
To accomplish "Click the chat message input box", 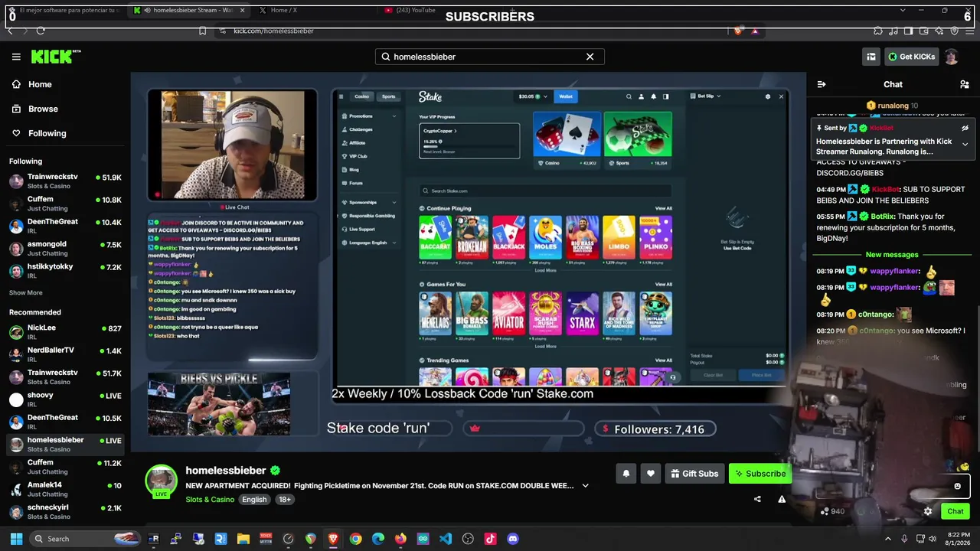I will pos(892,486).
